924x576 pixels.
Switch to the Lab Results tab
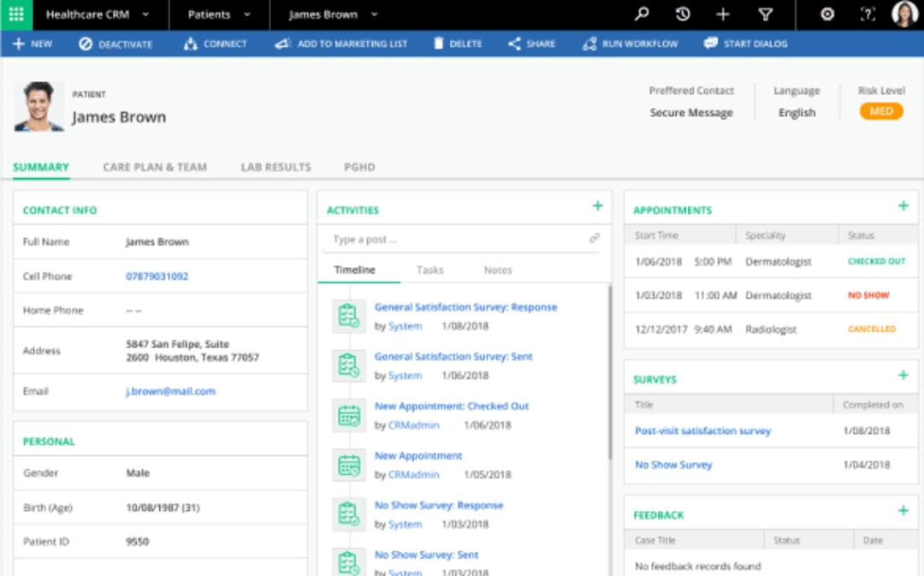pyautogui.click(x=275, y=168)
